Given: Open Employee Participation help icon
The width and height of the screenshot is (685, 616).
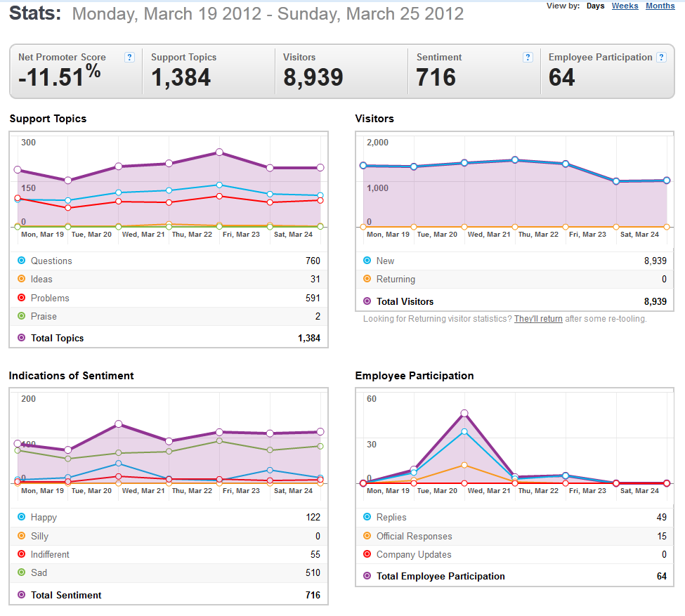Looking at the screenshot, I should click(x=662, y=57).
